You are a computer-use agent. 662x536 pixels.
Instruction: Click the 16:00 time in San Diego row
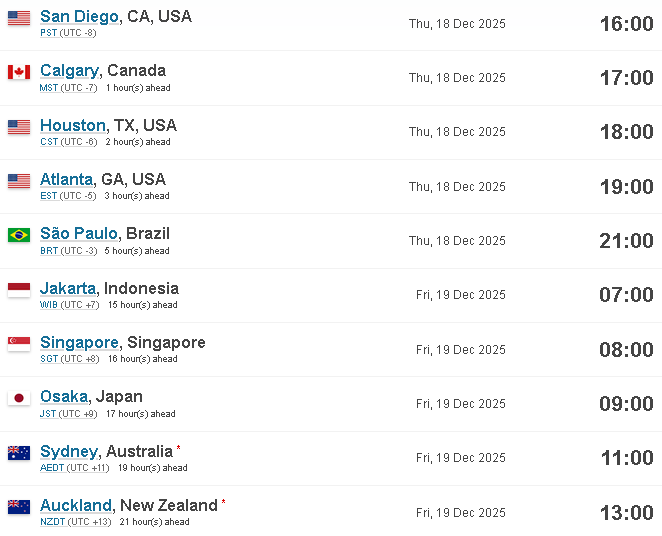point(627,24)
